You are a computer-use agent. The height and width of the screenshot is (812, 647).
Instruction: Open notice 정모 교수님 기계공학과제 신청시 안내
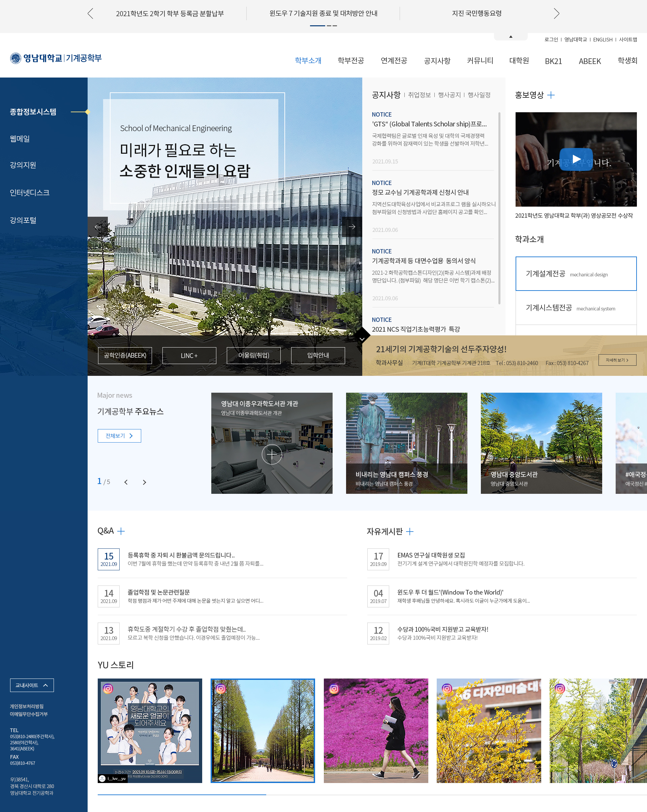[420, 192]
